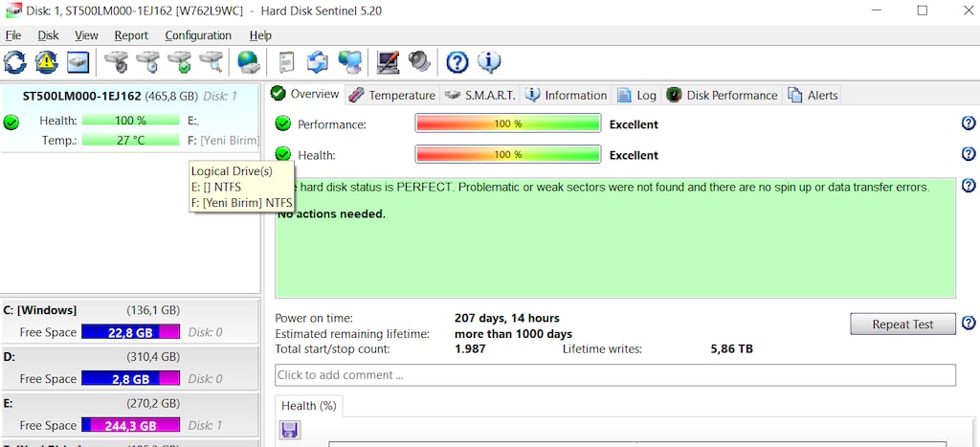
Task: Click the help icon beside the Performance bar
Action: (969, 123)
